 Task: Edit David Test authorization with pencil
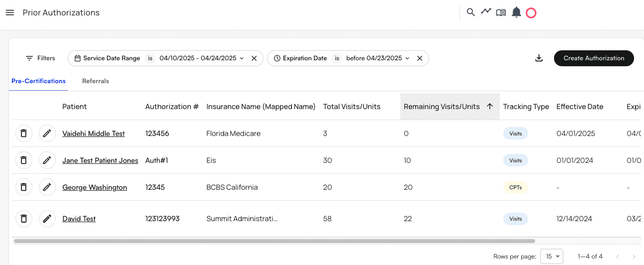pyautogui.click(x=47, y=219)
